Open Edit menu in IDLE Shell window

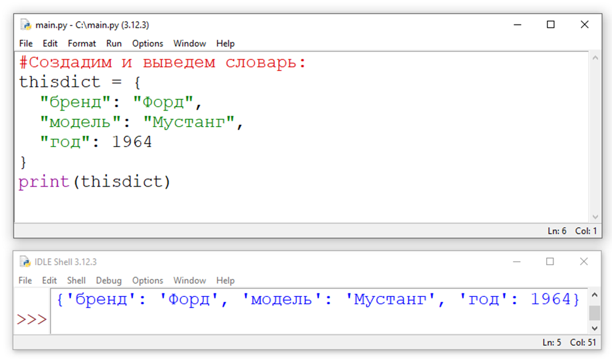coord(49,281)
